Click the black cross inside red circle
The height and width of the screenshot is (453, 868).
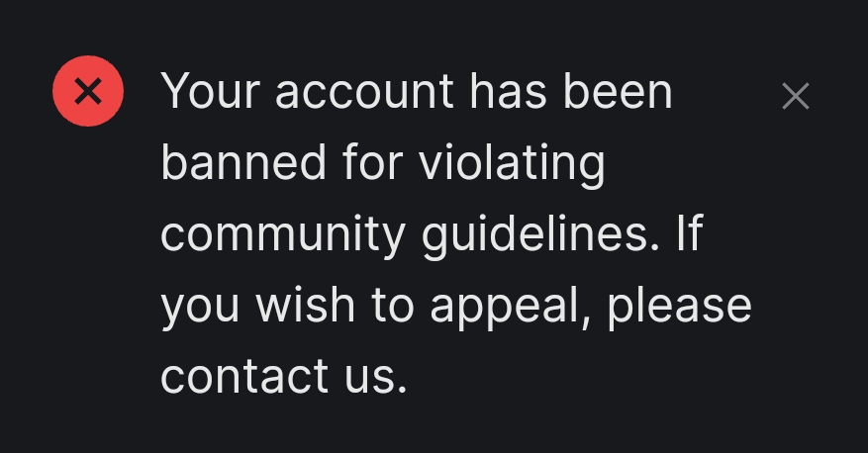coord(88,91)
